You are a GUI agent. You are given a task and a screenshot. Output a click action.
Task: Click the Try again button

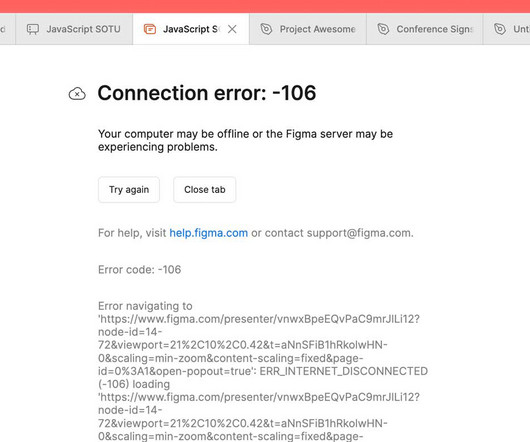129,190
